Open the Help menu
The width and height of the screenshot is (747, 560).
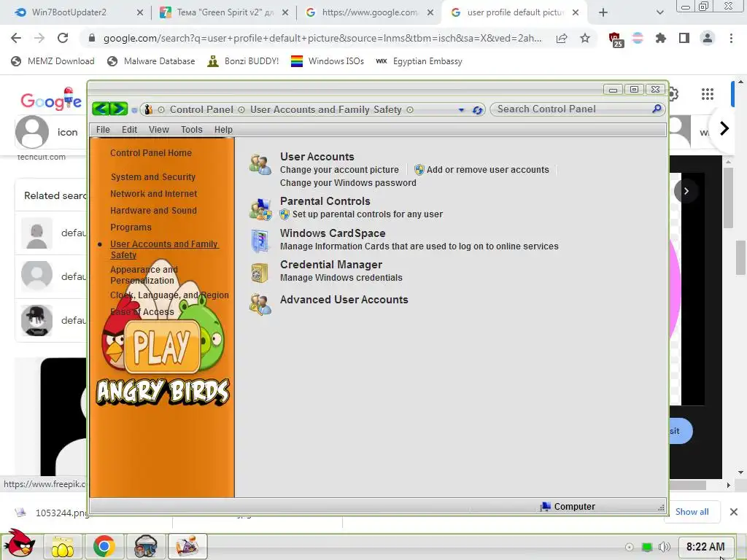coord(223,130)
